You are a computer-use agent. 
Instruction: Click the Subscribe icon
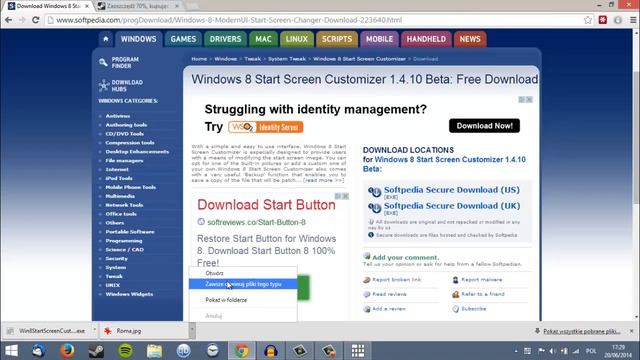tap(456, 309)
